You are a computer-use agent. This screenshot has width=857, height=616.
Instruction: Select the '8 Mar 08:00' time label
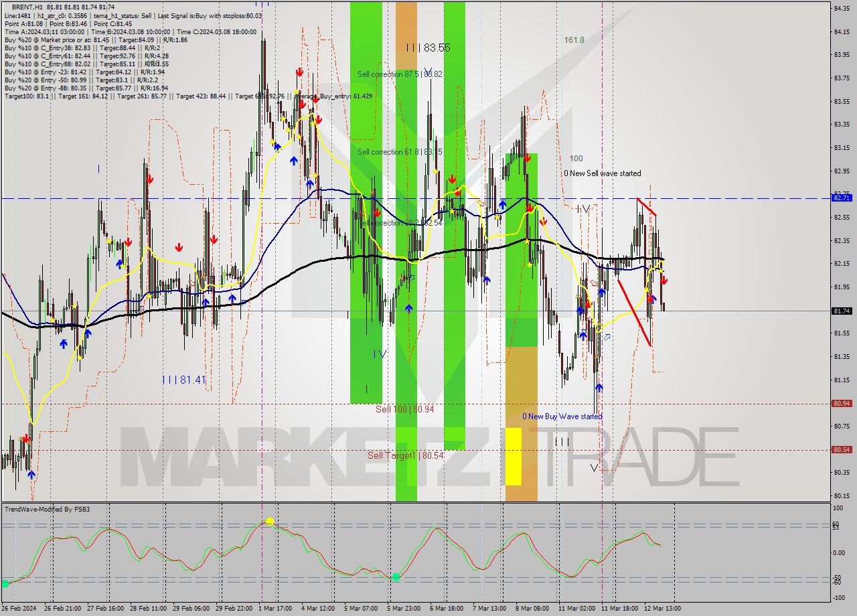pyautogui.click(x=532, y=609)
